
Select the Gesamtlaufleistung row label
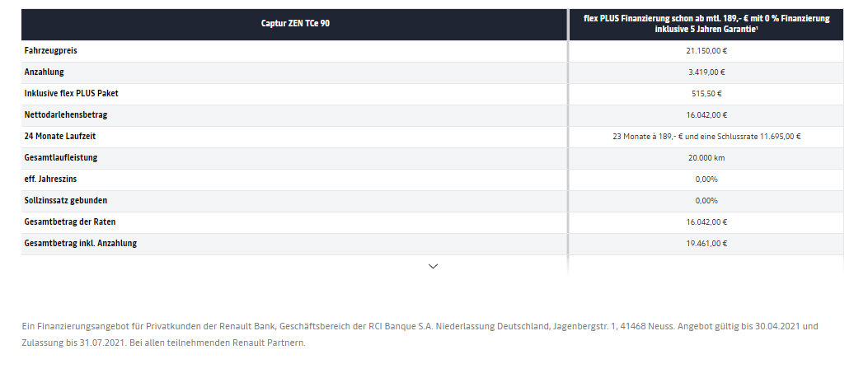68,158
